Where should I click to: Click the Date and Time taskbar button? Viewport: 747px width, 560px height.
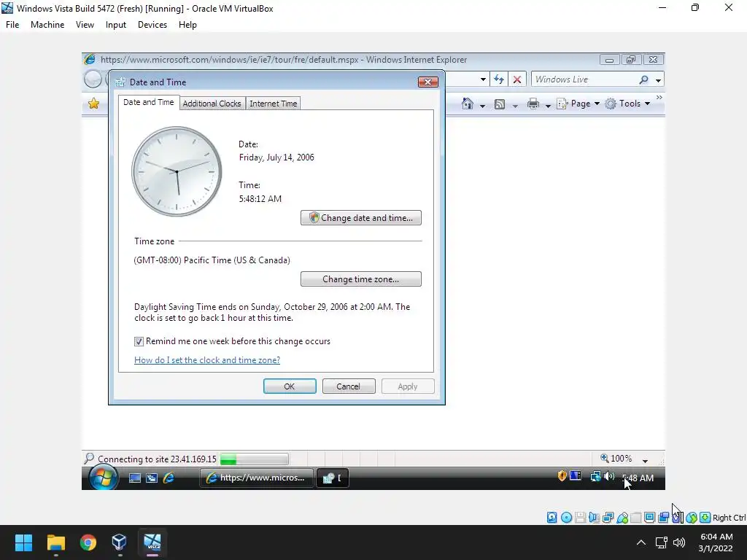pos(333,478)
